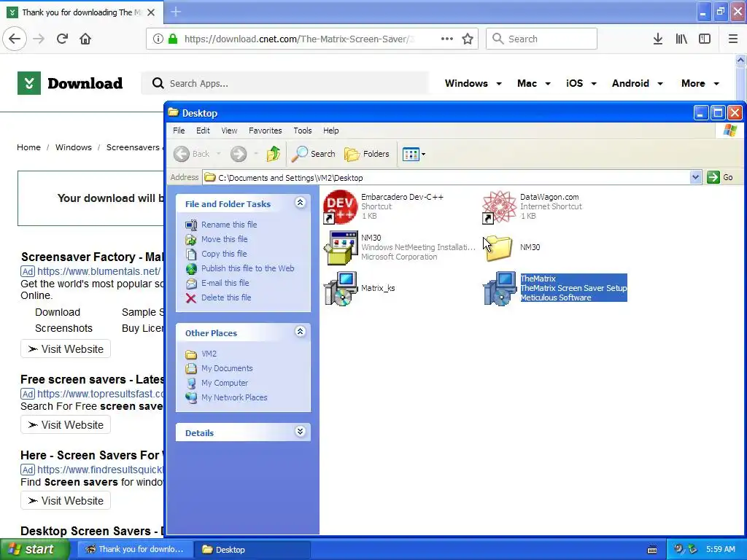The width and height of the screenshot is (747, 560).
Task: Open Forward history dropdown arrow in Explorer
Action: [x=256, y=154]
